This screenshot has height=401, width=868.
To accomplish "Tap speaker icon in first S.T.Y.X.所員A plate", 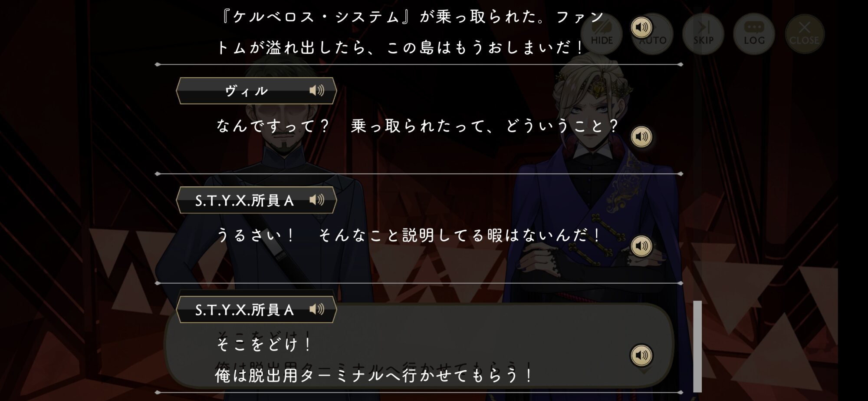I will tap(317, 200).
